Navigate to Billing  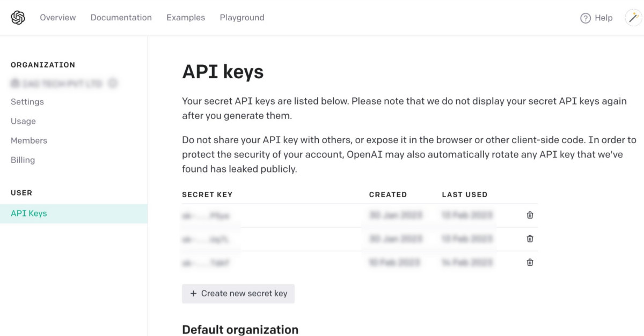tap(23, 160)
